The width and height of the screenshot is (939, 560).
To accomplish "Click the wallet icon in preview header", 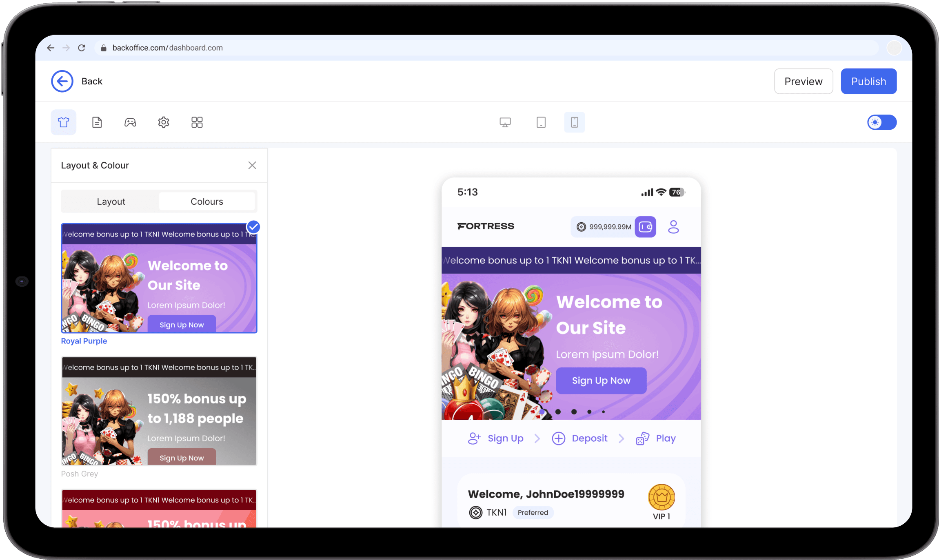I will [x=645, y=227].
